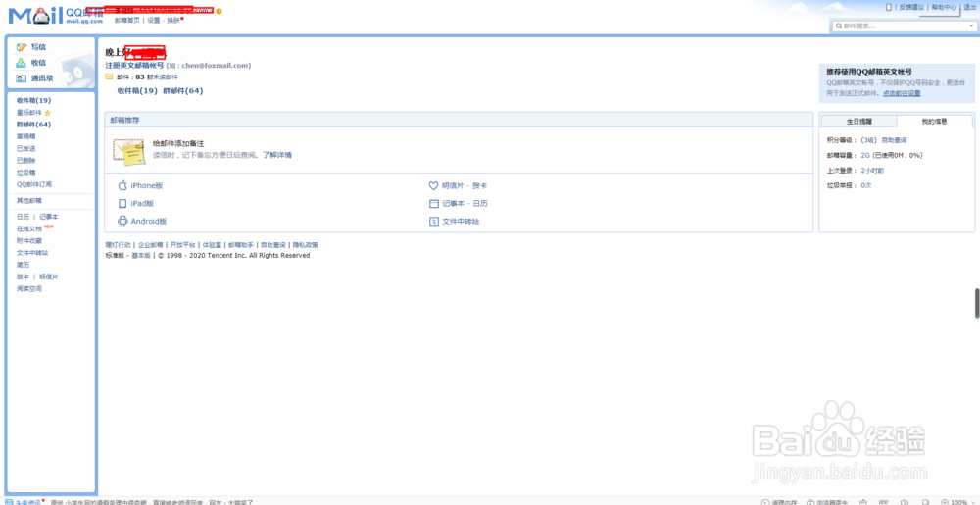Open 收件箱(19) folder in the sidebar
The height and width of the screenshot is (505, 980).
(x=33, y=101)
